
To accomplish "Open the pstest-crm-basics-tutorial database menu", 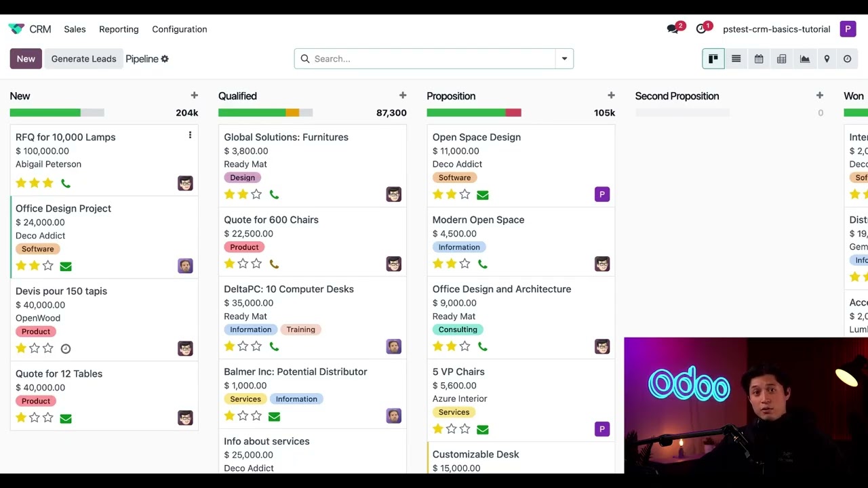I will (776, 29).
